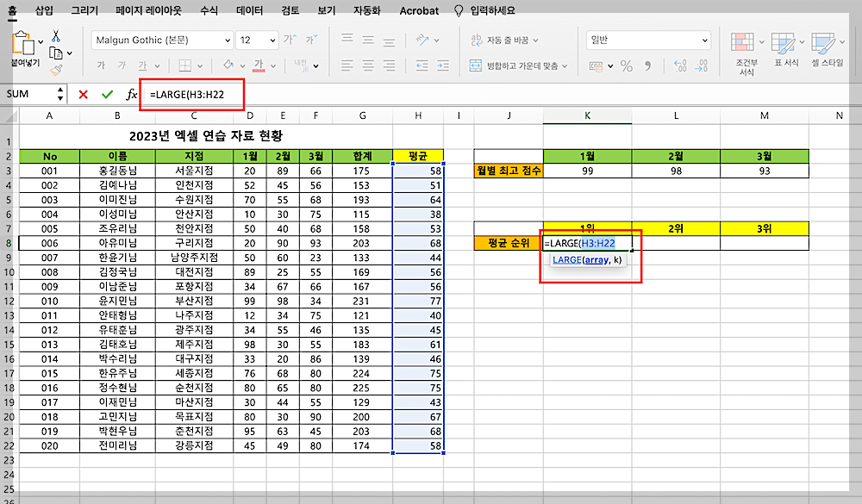The height and width of the screenshot is (504, 862).
Task: Click the Copy icon
Action: point(55,53)
